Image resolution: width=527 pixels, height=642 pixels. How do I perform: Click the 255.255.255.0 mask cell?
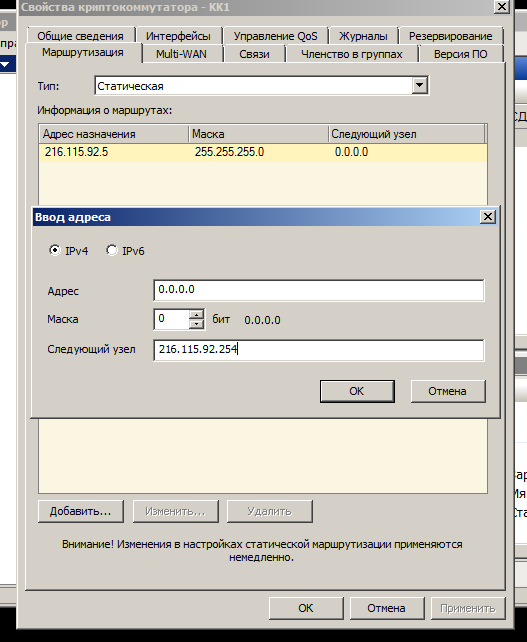(x=229, y=152)
